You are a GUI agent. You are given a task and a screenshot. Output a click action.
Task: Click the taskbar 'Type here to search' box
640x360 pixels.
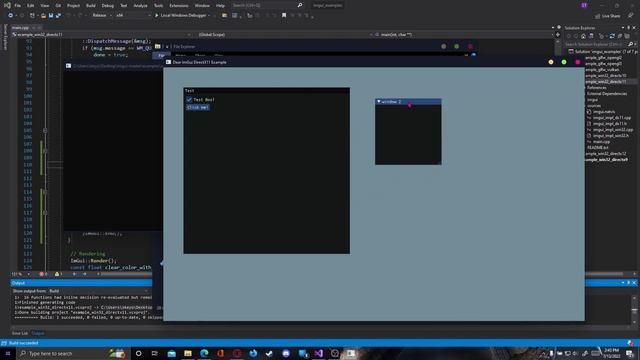(73, 353)
